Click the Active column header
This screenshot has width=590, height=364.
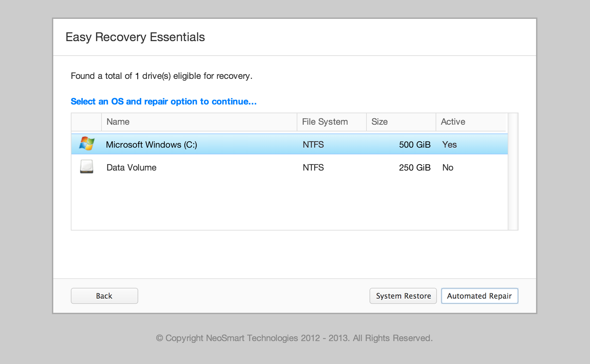[453, 122]
